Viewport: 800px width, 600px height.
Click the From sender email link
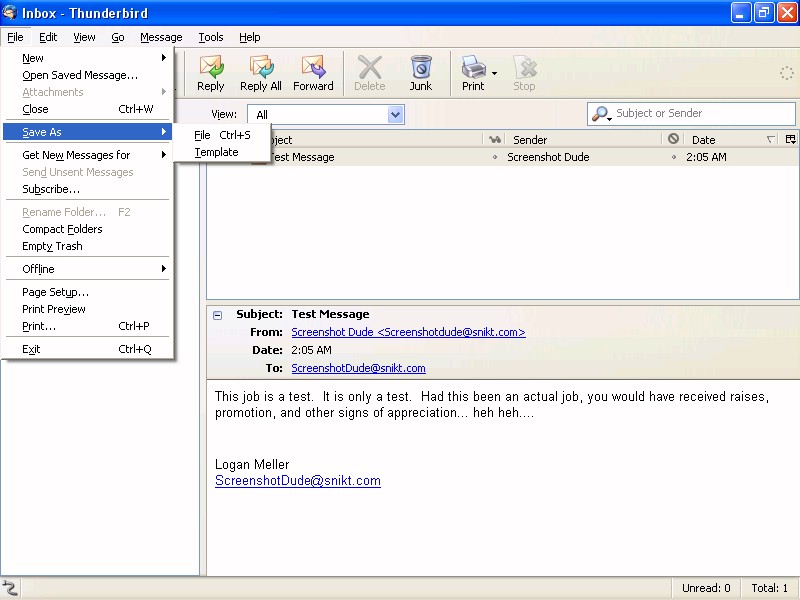[x=408, y=332]
